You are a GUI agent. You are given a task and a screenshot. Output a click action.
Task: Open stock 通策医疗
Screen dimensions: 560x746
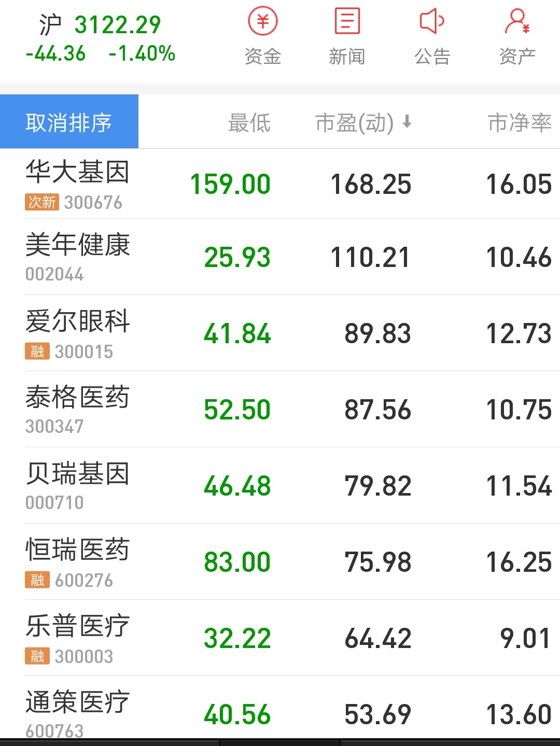click(77, 702)
